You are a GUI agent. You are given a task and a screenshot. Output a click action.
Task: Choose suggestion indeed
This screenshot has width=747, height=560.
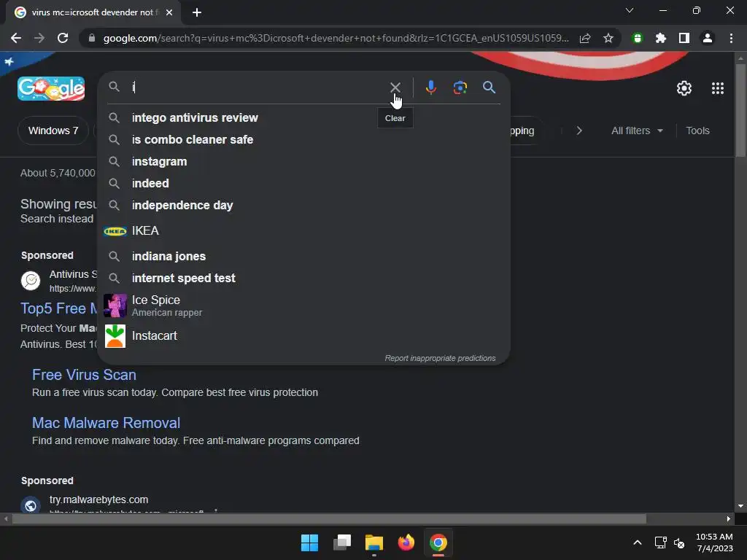303,183
